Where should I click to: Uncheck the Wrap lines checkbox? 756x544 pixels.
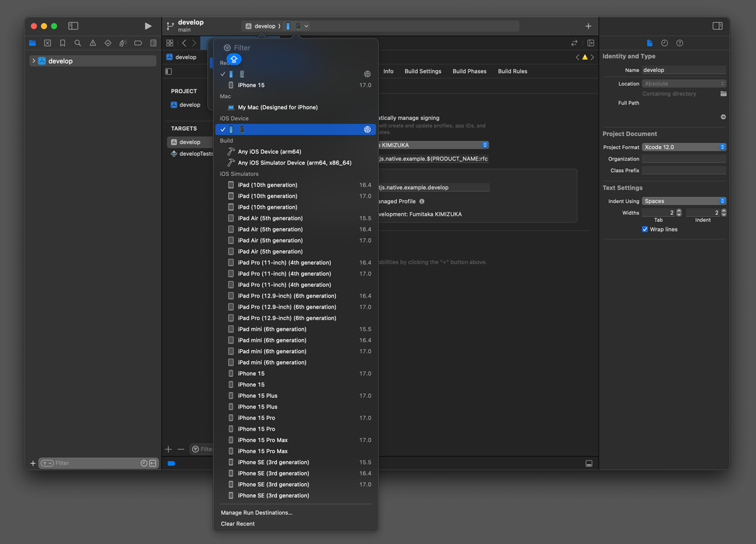pyautogui.click(x=645, y=229)
